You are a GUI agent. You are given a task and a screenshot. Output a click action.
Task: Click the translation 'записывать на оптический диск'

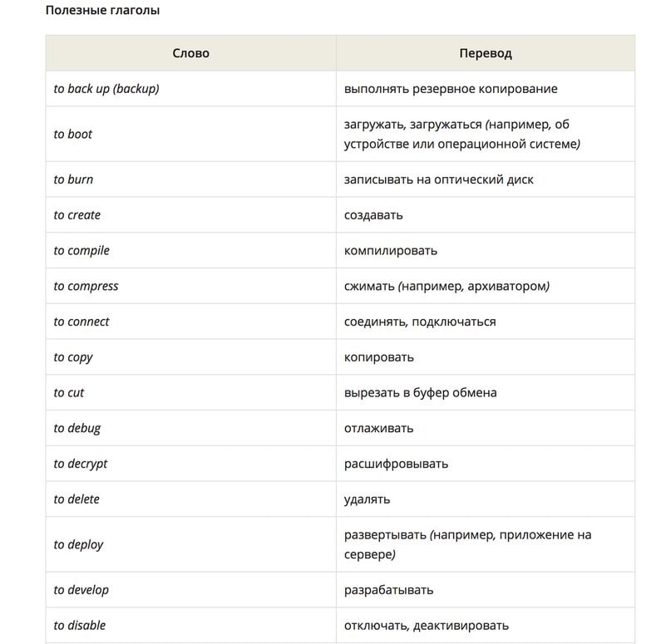click(439, 179)
